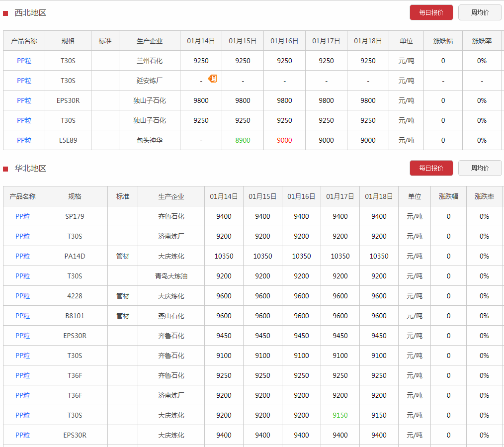Click SP179 specification cell
The image size is (504, 447).
(75, 216)
